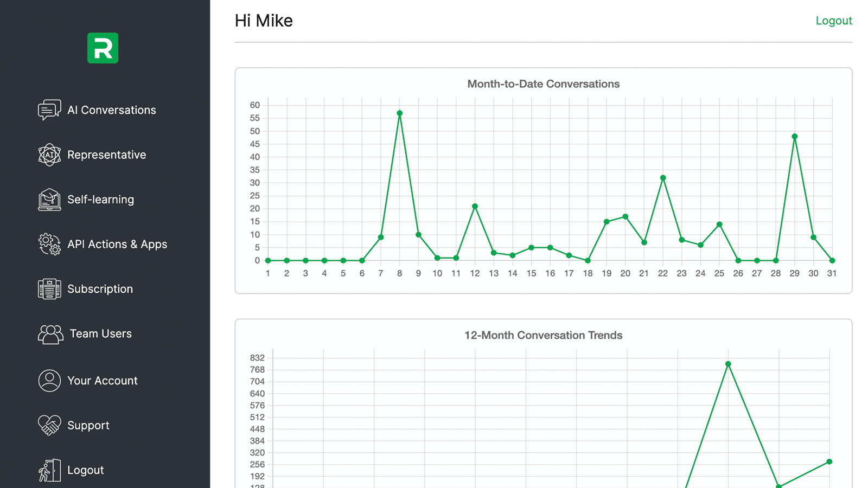Click the green R logo
The image size is (868, 488).
(x=103, y=48)
